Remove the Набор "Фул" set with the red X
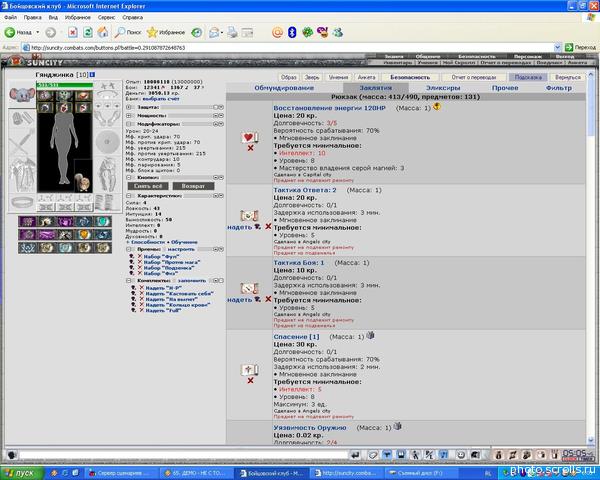 (x=140, y=256)
